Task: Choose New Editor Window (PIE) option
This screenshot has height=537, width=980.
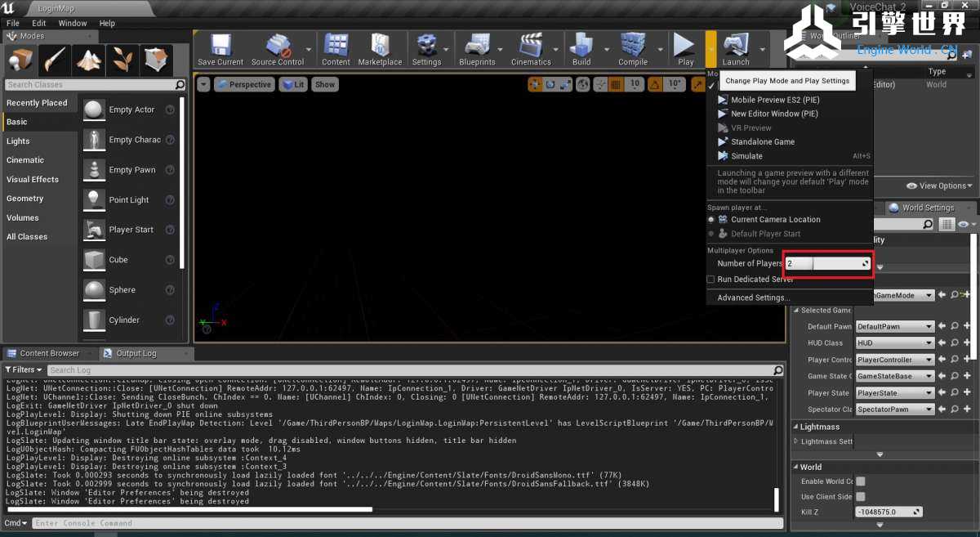Action: point(774,114)
